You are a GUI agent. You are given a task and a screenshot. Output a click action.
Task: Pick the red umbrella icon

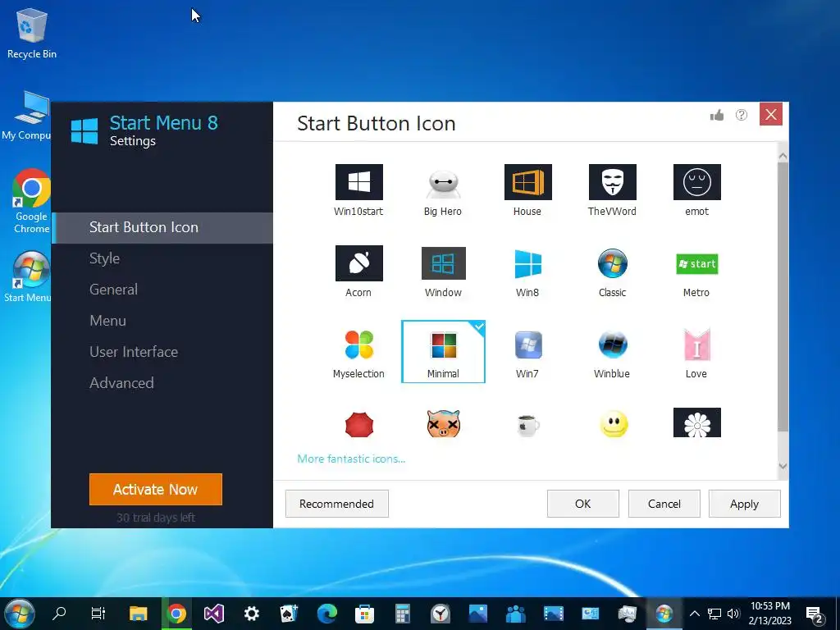coord(359,424)
